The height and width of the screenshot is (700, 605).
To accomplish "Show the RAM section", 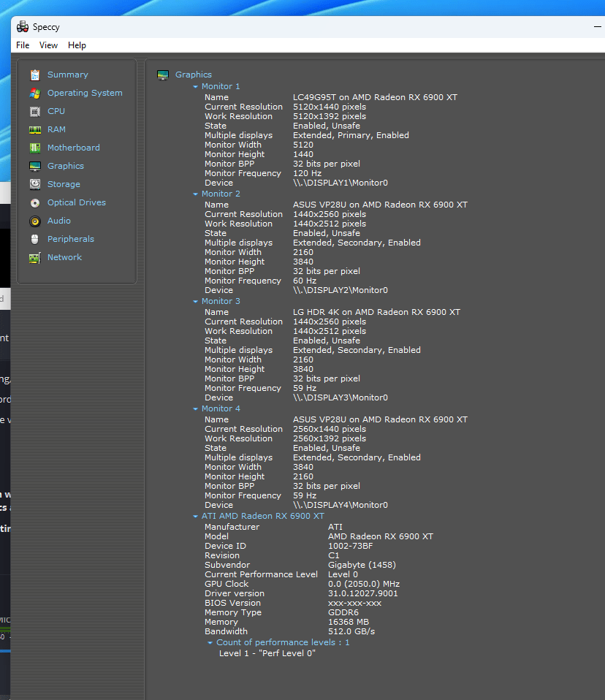I will point(56,129).
